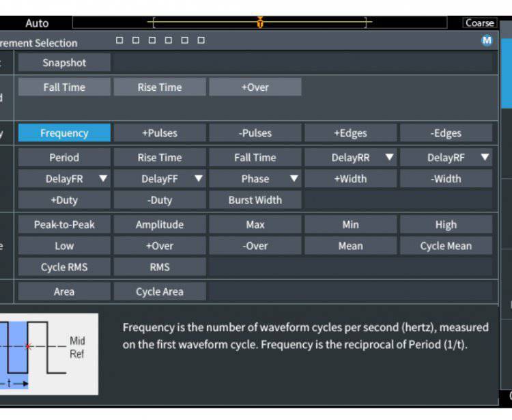This screenshot has width=512, height=420.
Task: Select the fourth measurement slot square
Action: point(169,40)
